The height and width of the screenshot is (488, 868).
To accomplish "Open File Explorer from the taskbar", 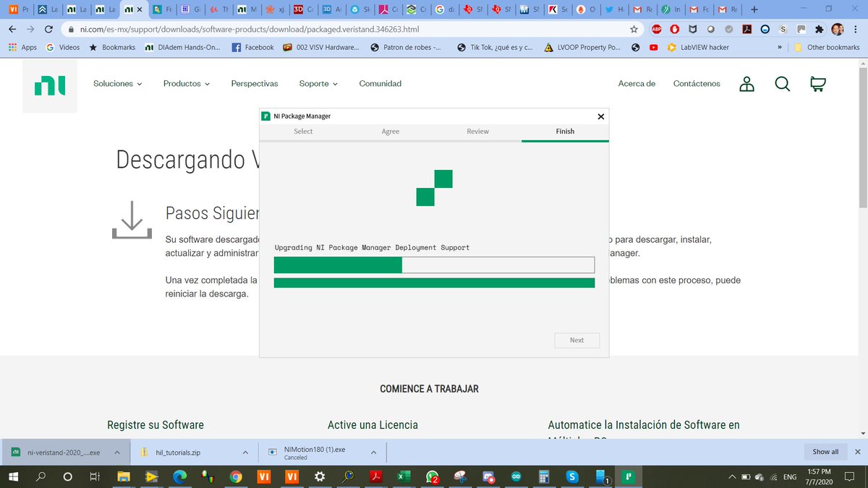I will click(x=123, y=477).
